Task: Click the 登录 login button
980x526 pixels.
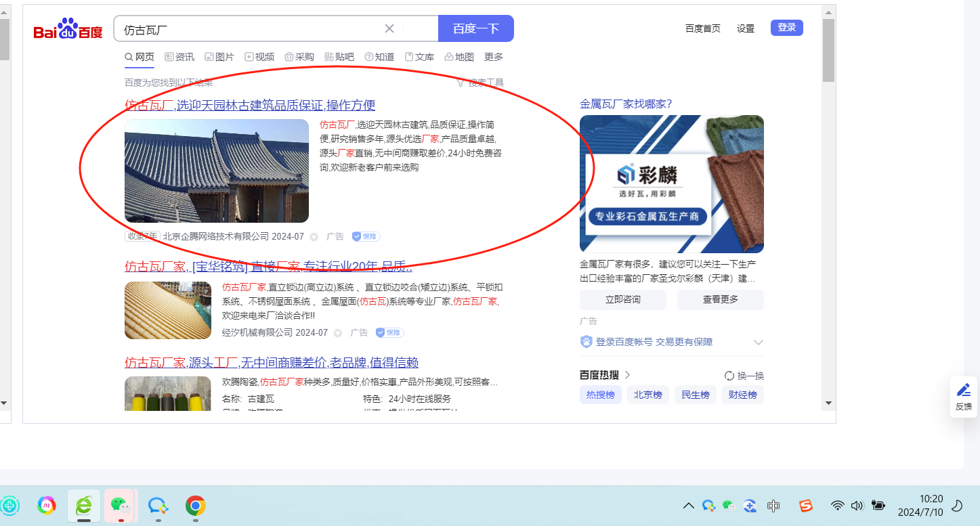Action: coord(787,28)
